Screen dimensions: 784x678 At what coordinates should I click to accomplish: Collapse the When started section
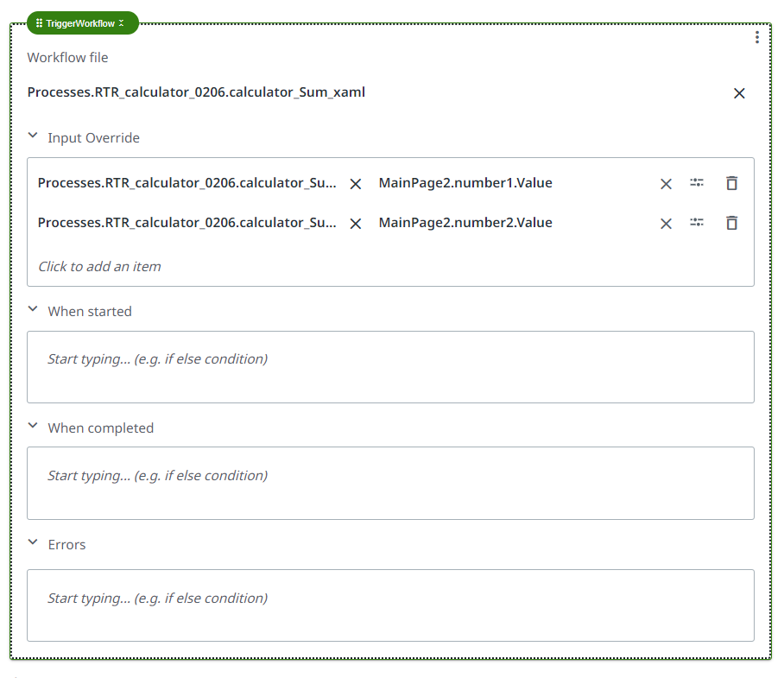coord(33,309)
